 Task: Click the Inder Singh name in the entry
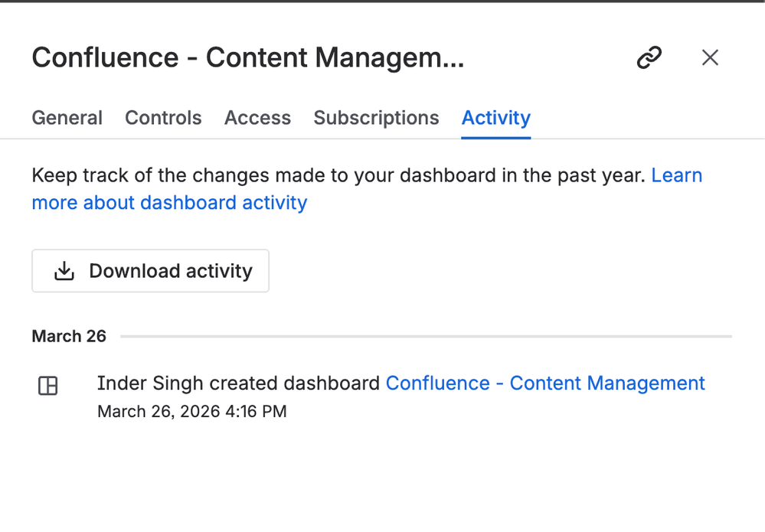pyautogui.click(x=151, y=383)
